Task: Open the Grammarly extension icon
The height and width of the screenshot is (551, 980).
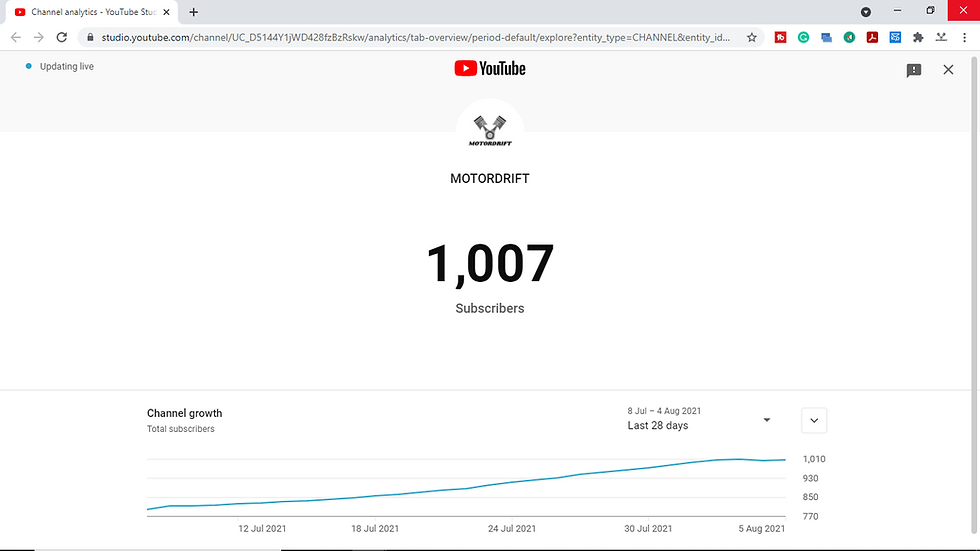Action: tap(803, 37)
